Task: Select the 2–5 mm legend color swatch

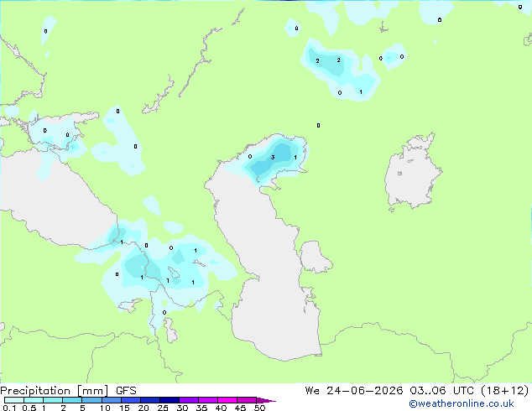Action: (72, 400)
